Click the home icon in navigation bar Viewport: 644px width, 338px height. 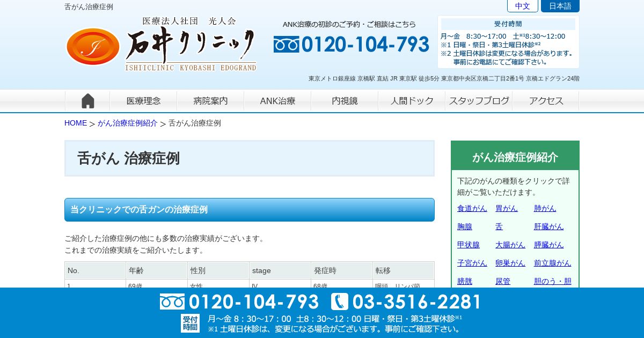87,101
